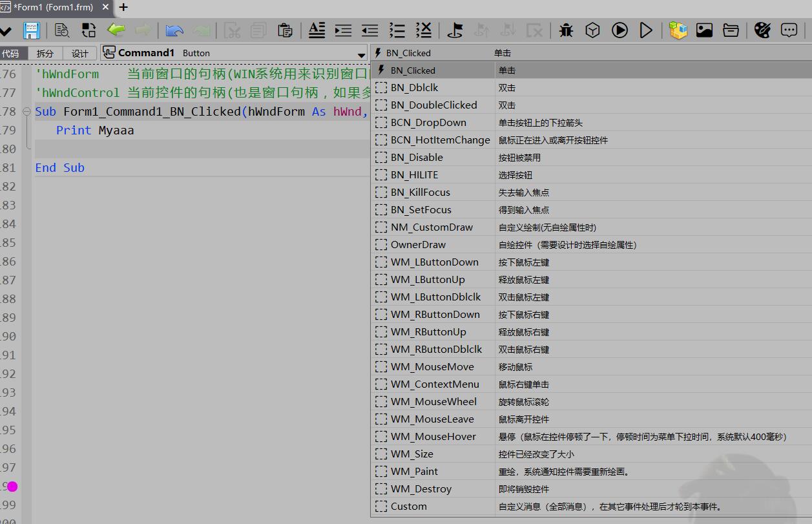Select the Custom event entry in list

[x=408, y=507]
